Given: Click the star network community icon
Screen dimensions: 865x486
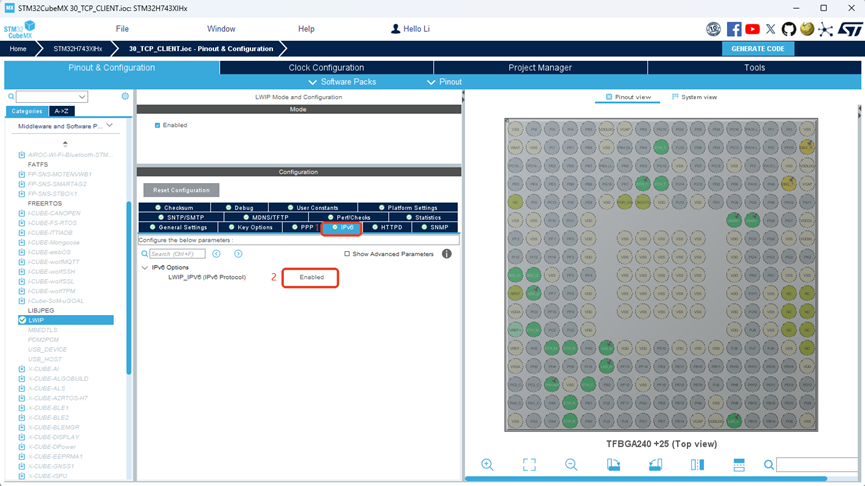Looking at the screenshot, I should (825, 29).
